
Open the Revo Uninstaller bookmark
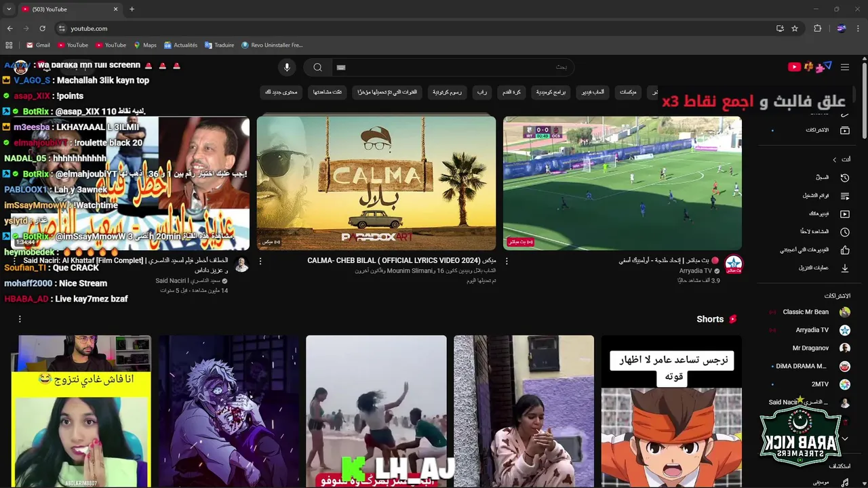[x=272, y=45]
